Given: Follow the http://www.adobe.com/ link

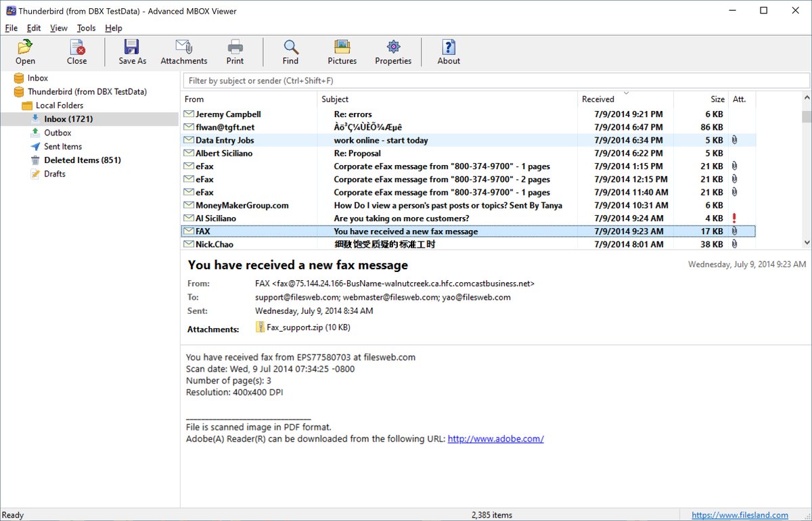Looking at the screenshot, I should click(x=495, y=438).
